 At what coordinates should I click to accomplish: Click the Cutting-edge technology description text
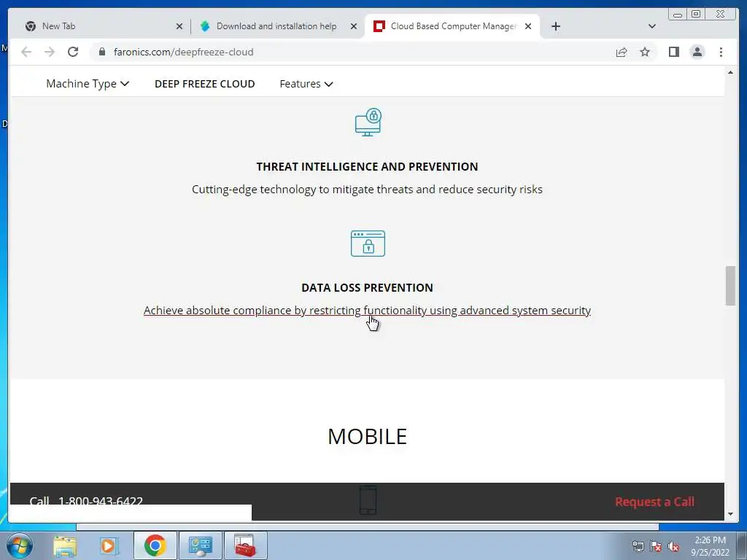tap(368, 190)
